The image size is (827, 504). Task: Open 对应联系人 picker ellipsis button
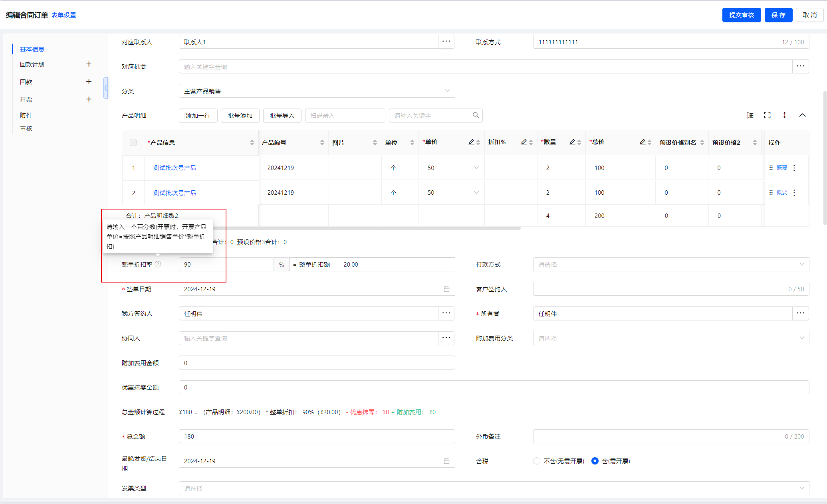point(446,42)
